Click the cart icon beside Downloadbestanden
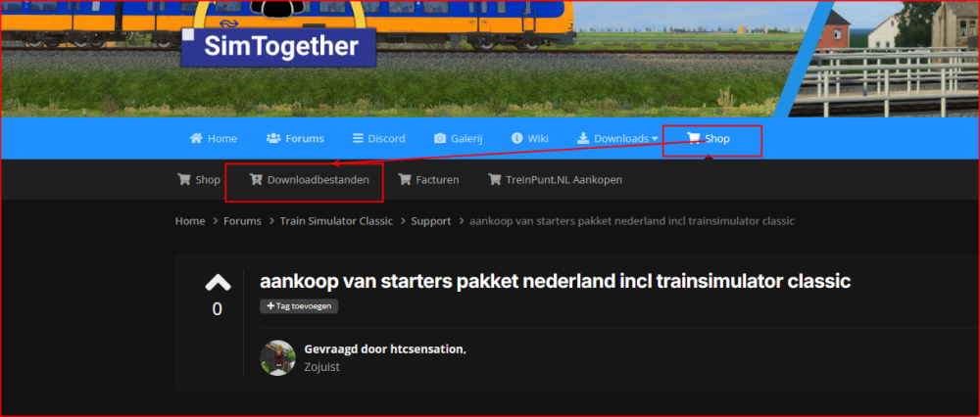Screen dimensions: 980x417 click(255, 180)
